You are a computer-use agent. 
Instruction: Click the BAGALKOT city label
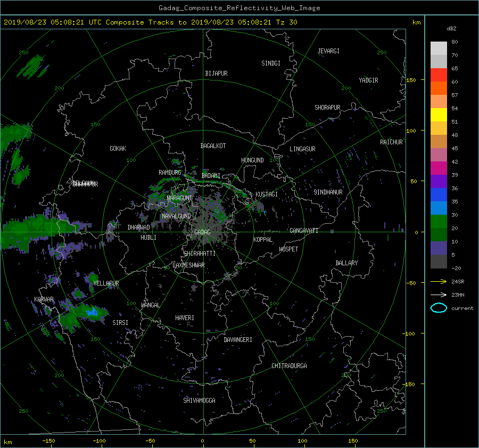click(213, 146)
